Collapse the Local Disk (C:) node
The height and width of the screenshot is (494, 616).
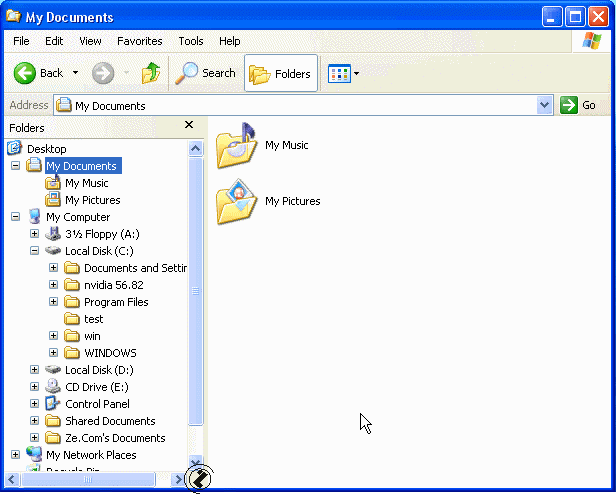[35, 250]
